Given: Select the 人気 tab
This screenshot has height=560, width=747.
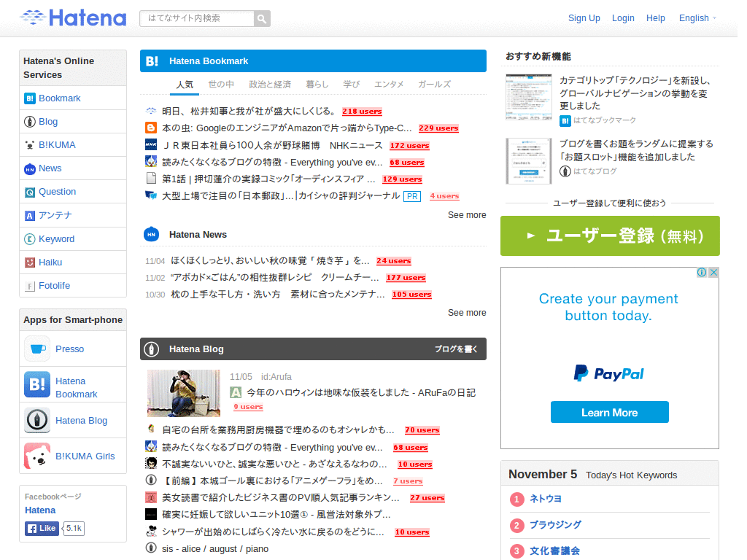Looking at the screenshot, I should tap(185, 85).
